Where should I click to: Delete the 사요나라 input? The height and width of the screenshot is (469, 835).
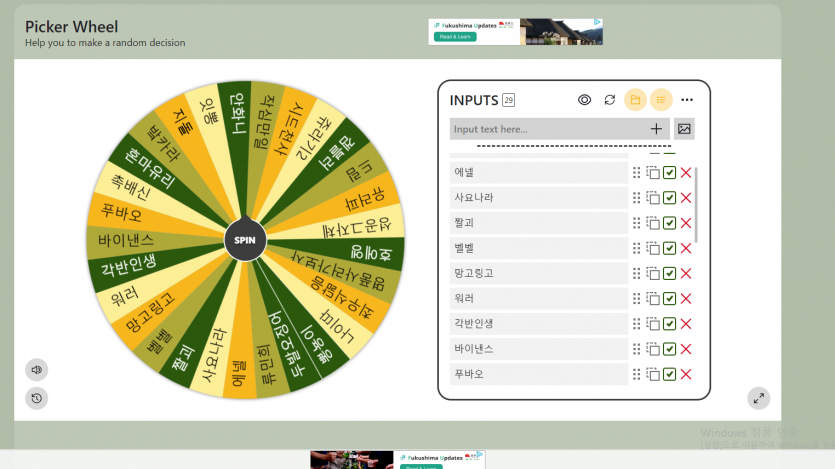click(686, 198)
